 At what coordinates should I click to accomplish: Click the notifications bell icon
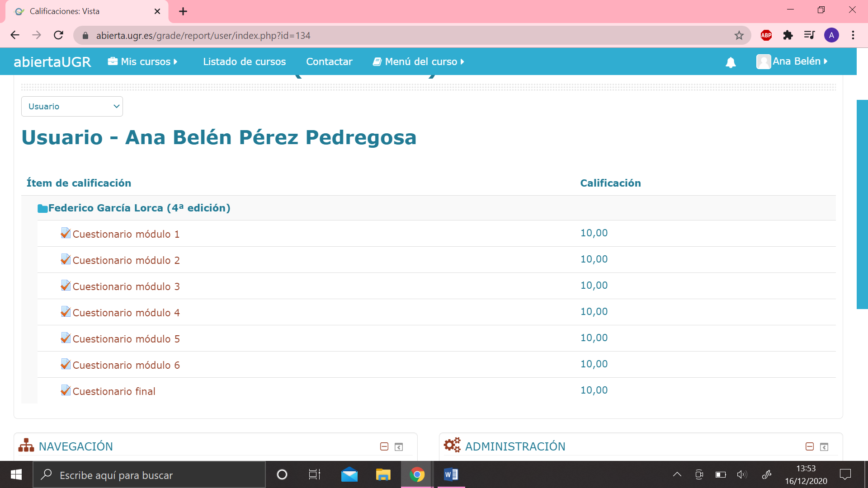point(731,62)
